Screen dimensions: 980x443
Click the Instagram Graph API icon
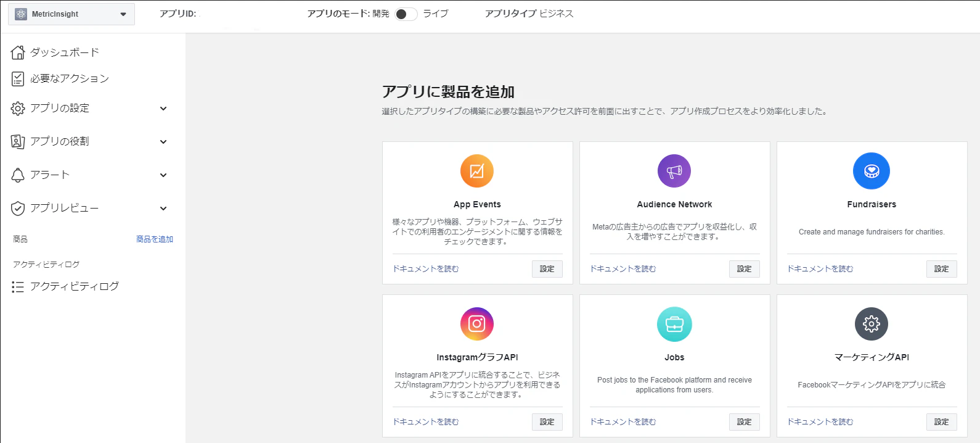(477, 324)
